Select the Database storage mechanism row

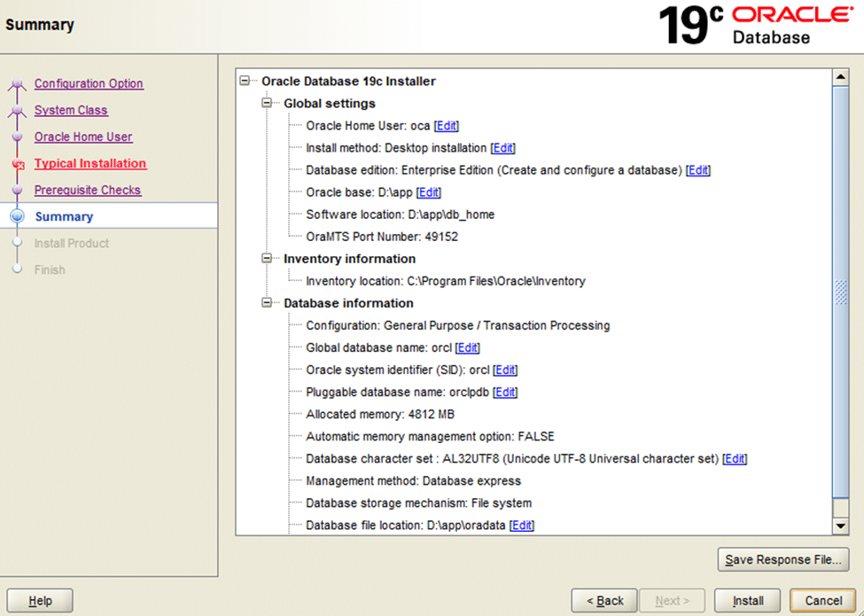pyautogui.click(x=419, y=503)
